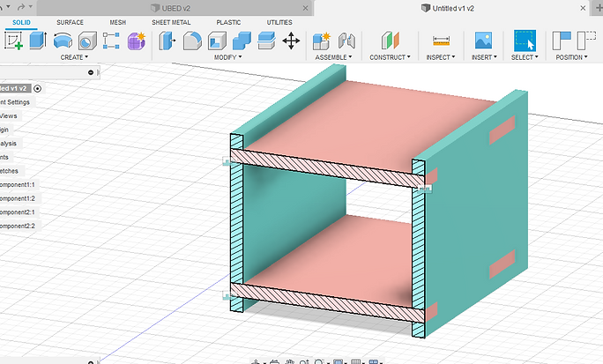
Task: Open the CREATE dropdown menu
Action: pyautogui.click(x=74, y=57)
